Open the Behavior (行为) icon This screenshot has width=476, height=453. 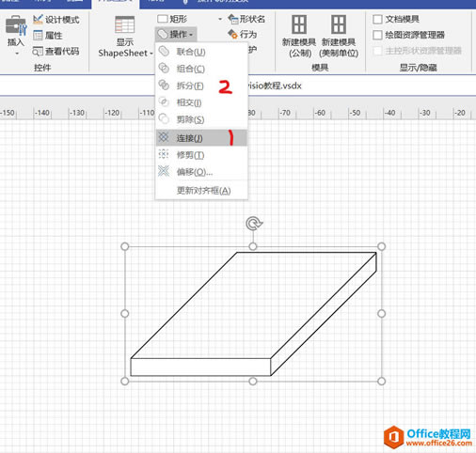click(232, 34)
